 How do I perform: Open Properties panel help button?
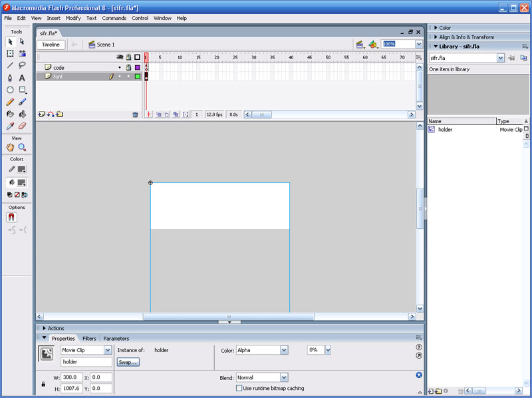(x=419, y=347)
